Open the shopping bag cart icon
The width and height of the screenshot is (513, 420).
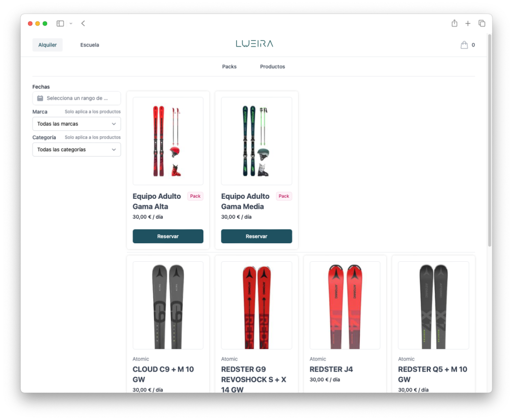point(464,45)
